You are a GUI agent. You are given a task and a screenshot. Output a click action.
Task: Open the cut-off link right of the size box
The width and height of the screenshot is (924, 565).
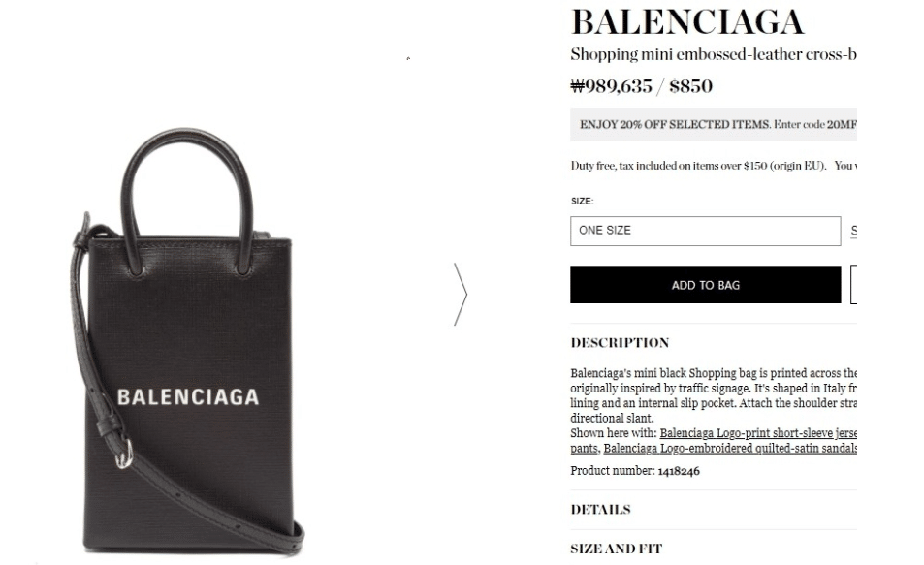coord(854,231)
